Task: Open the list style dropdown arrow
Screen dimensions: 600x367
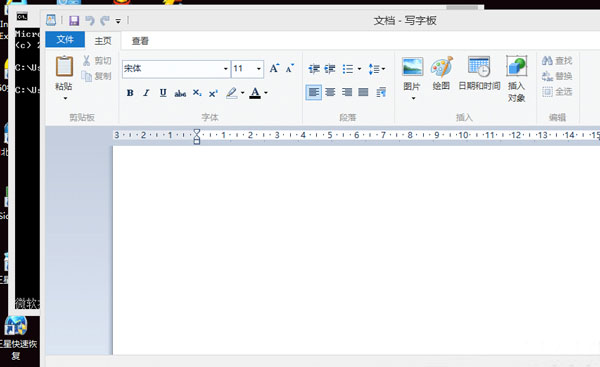Action: click(359, 69)
